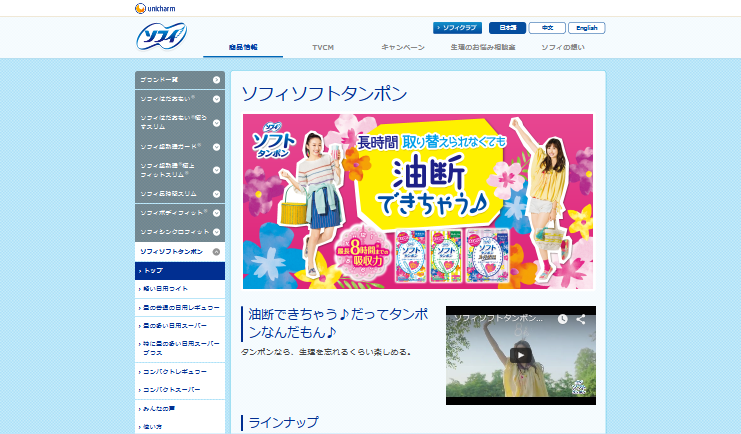
Task: Click the video title ソフィソフトタンポン…
Action: [498, 318]
